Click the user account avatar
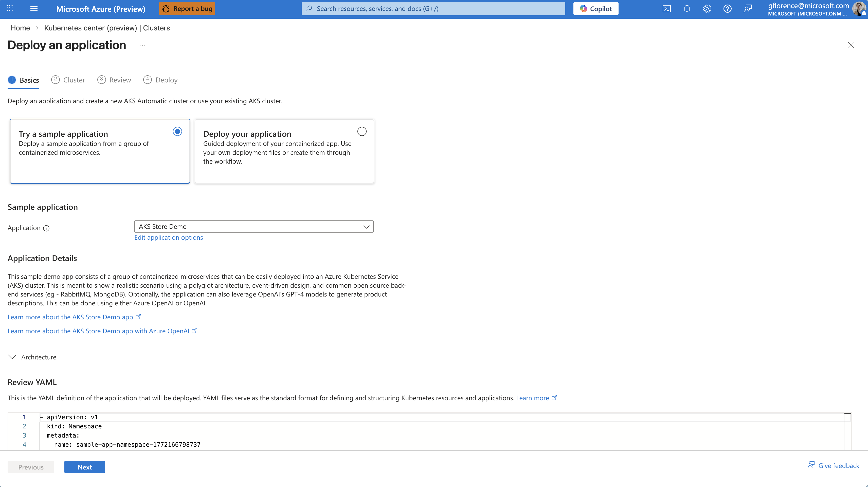The width and height of the screenshot is (868, 487). pyautogui.click(x=859, y=9)
